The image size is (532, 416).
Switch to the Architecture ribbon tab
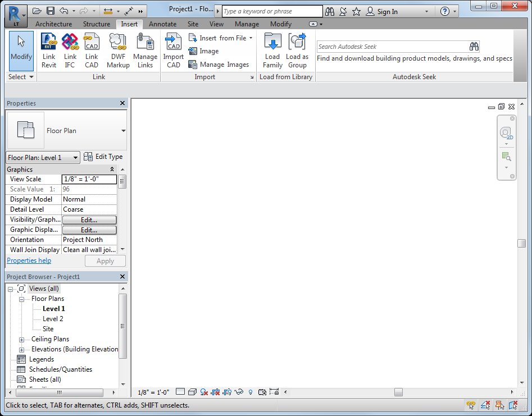pyautogui.click(x=53, y=24)
